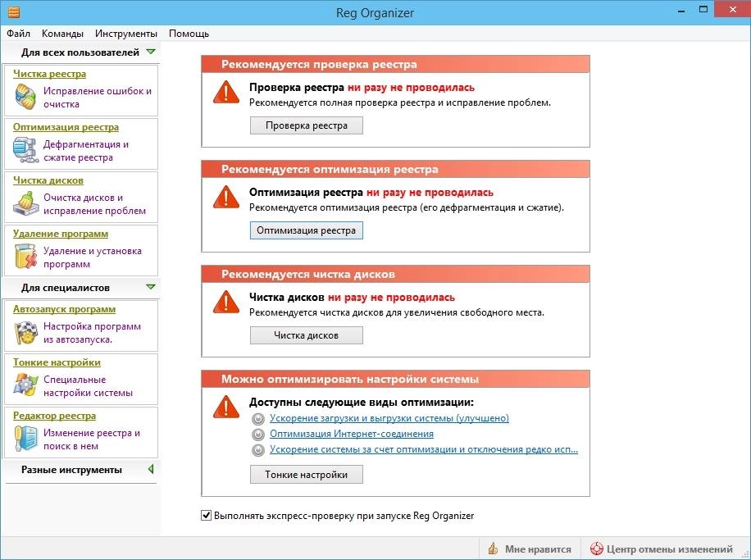Click the warning triangle beside Чистка дисков
This screenshot has height=560, width=751.
pyautogui.click(x=226, y=302)
